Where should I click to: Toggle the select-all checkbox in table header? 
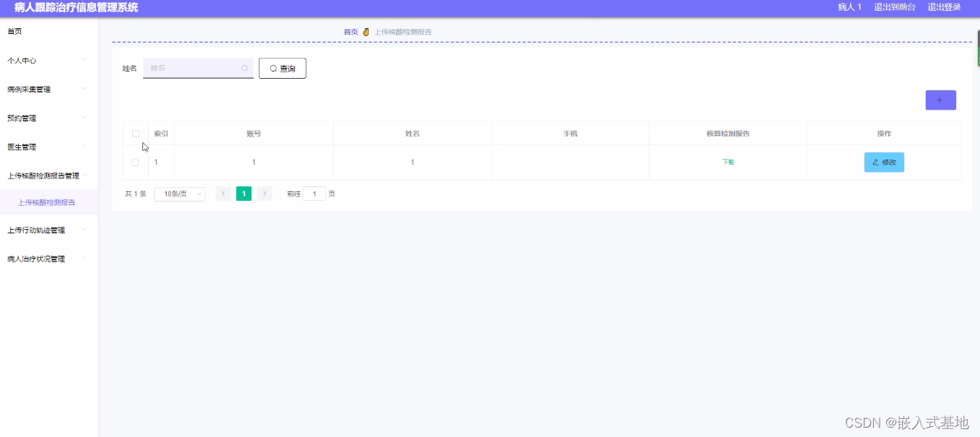pyautogui.click(x=135, y=134)
